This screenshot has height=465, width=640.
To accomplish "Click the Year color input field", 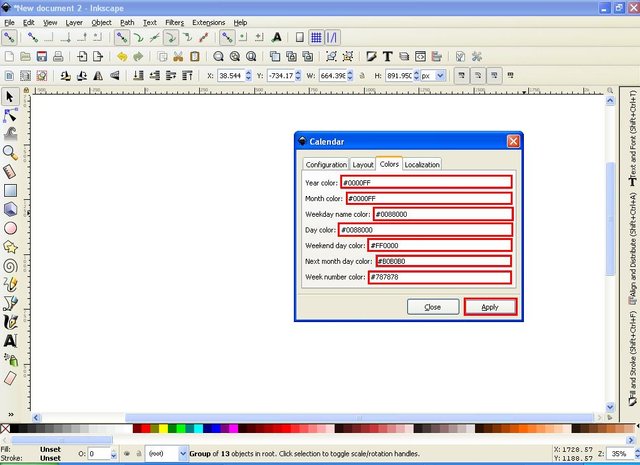I will tap(426, 182).
